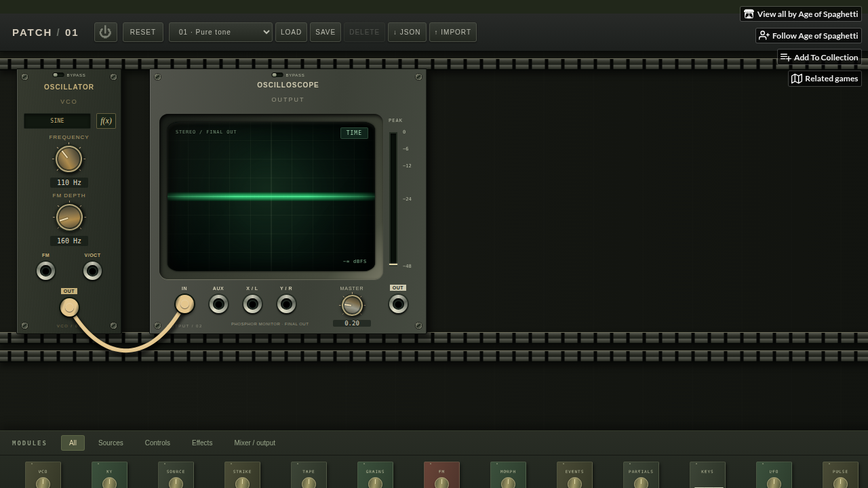The width and height of the screenshot is (868, 488).
Task: Pick the TAPE module thumbnail
Action: (309, 475)
